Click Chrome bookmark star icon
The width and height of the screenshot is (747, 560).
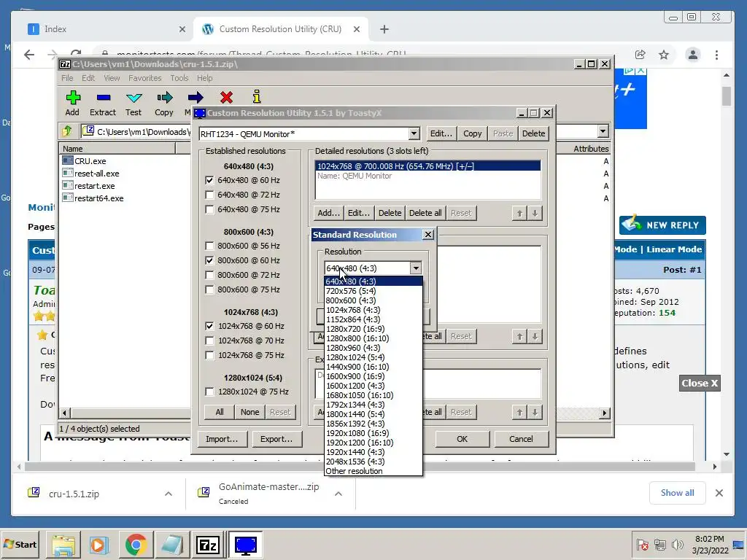pos(664,55)
